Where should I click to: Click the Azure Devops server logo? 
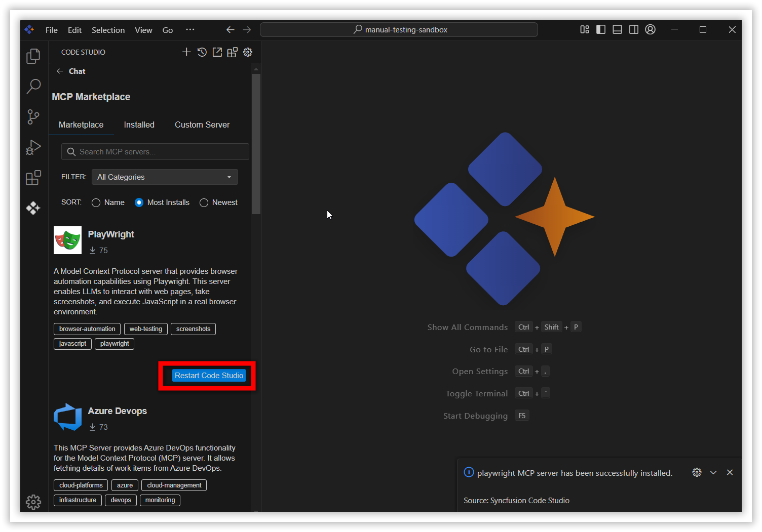pos(67,417)
